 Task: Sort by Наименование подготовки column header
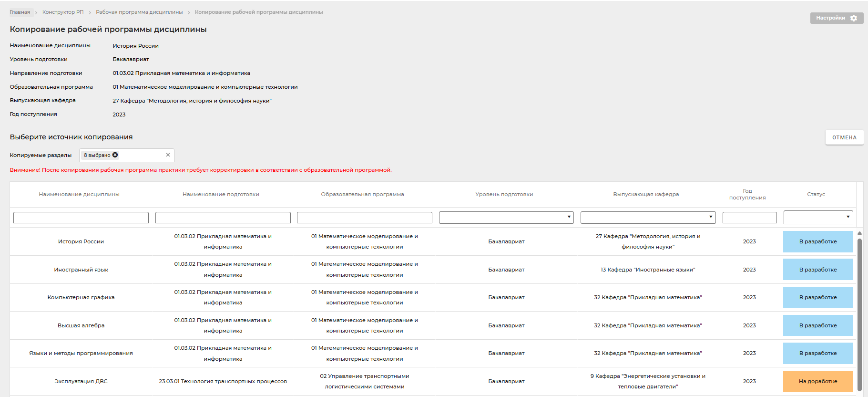(x=221, y=194)
